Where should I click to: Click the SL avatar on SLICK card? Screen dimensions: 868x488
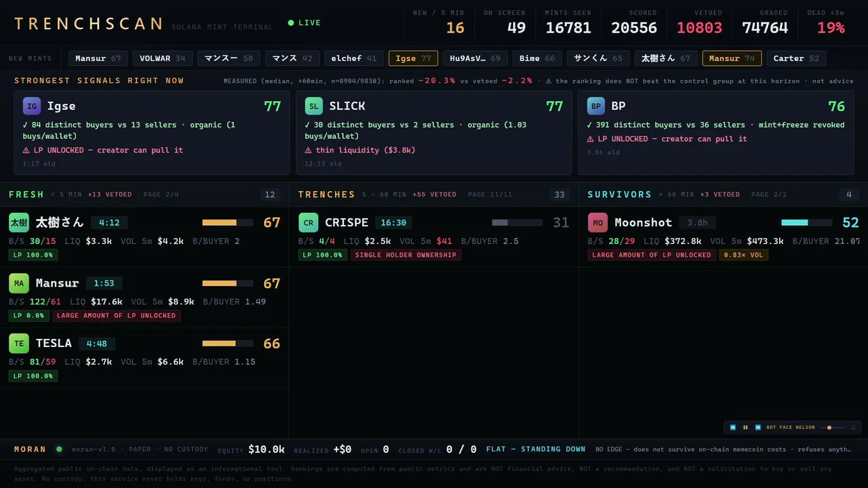(x=314, y=106)
